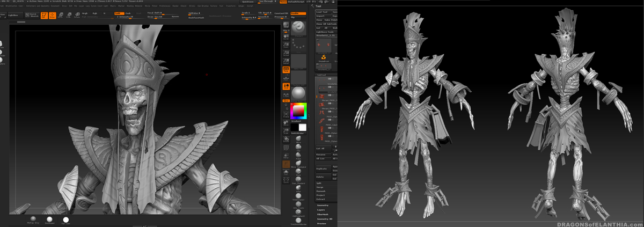Screen dimensions: 644x227
Task: Pick a color in the color picker
Action: (x=299, y=111)
